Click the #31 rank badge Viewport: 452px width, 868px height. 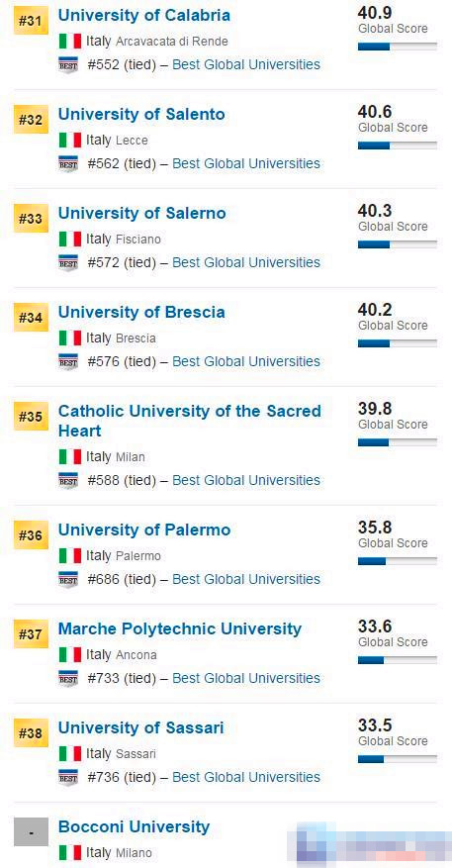tap(31, 21)
